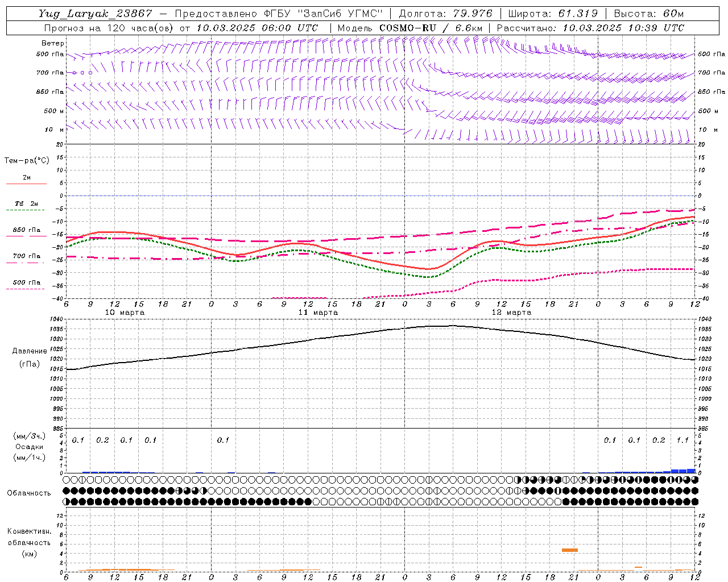Click the 500 гПа temperature legend entry
728x582 pixels.
(x=26, y=282)
